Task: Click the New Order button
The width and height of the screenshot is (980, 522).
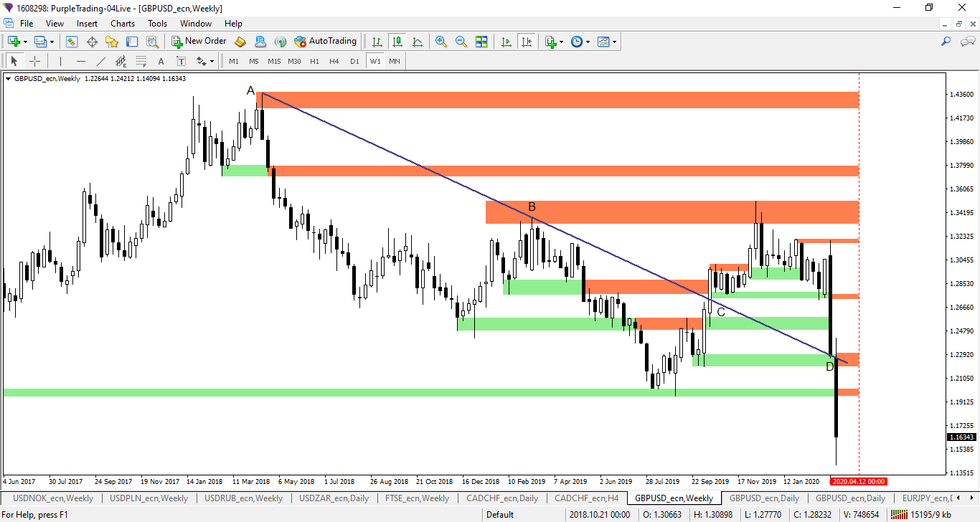Action: pos(199,42)
